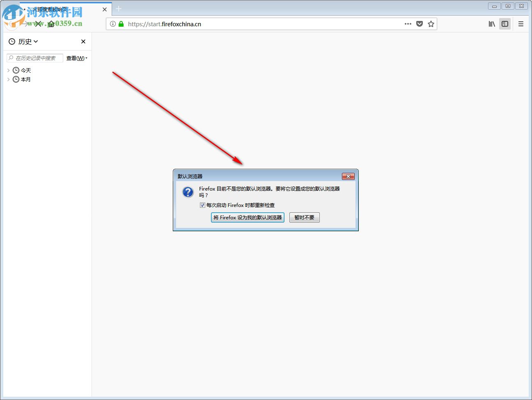Click 将 Firefox 设为我的默认浏览器 button

click(247, 217)
